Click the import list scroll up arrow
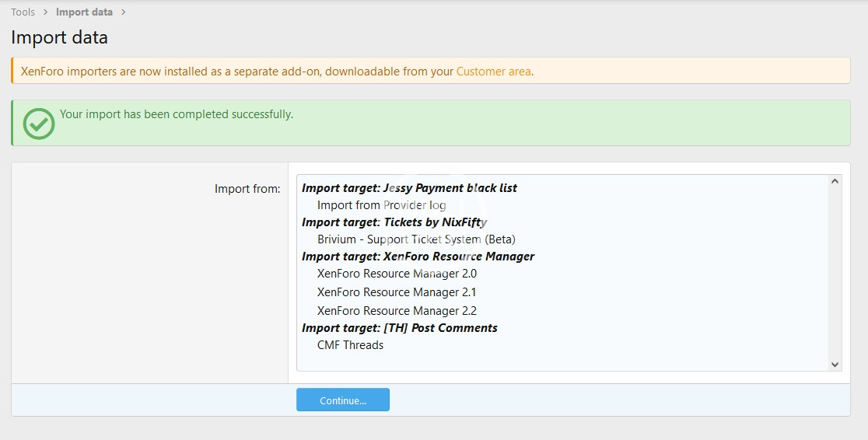 835,181
